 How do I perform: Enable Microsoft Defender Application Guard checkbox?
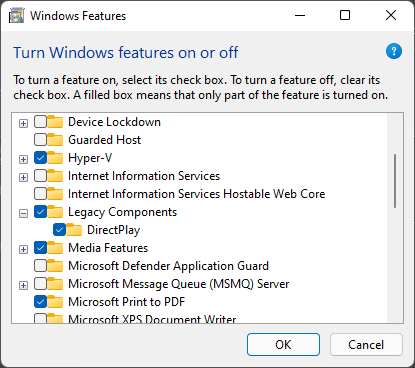tap(40, 266)
